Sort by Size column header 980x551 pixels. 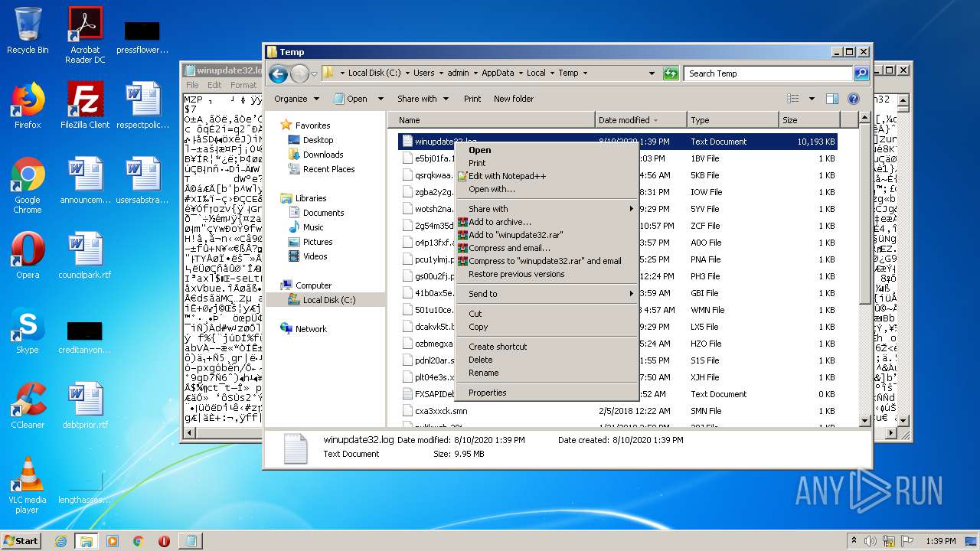coord(808,120)
